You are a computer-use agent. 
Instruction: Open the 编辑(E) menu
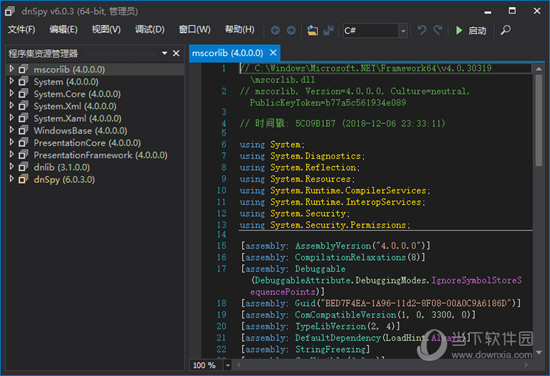(63, 30)
